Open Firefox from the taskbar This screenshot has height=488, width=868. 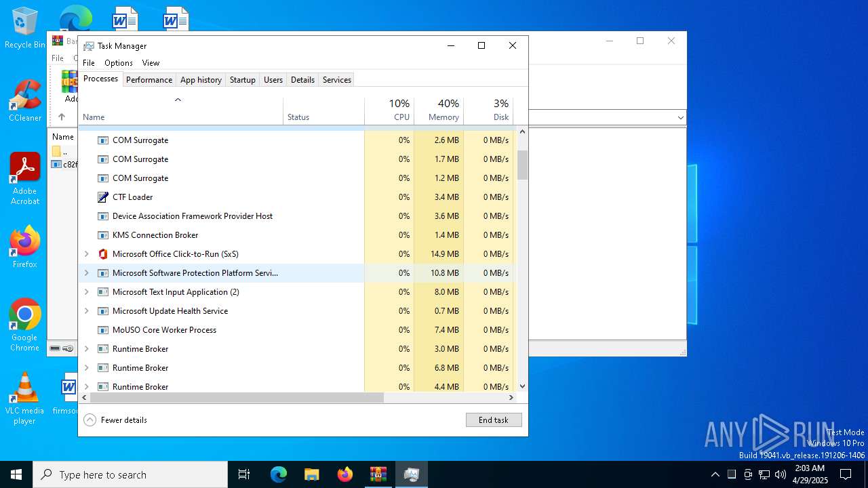click(x=345, y=474)
